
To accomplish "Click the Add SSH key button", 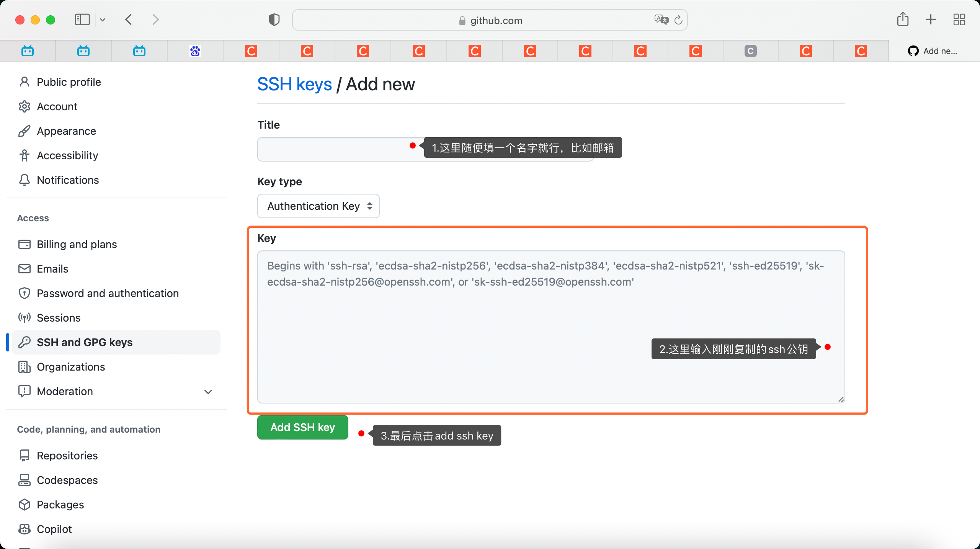I will click(302, 427).
